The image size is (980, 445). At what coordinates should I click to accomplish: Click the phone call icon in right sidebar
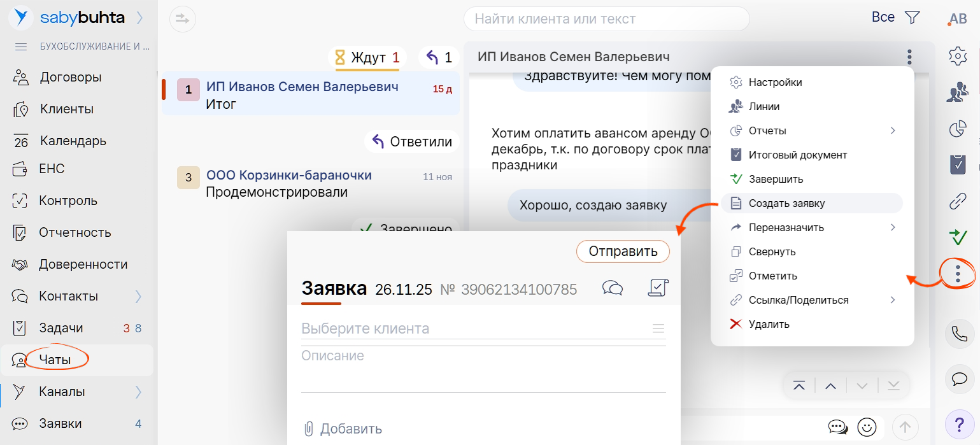(x=958, y=334)
